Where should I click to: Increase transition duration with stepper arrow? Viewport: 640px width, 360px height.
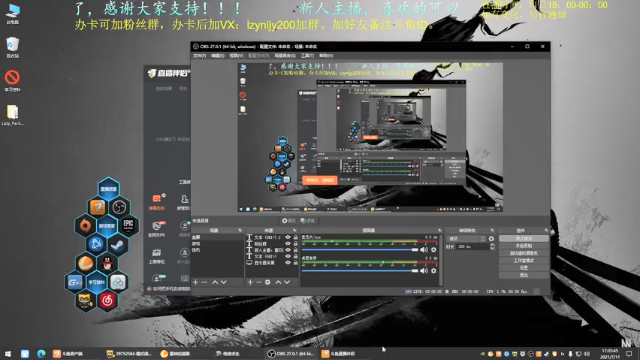coord(492,245)
